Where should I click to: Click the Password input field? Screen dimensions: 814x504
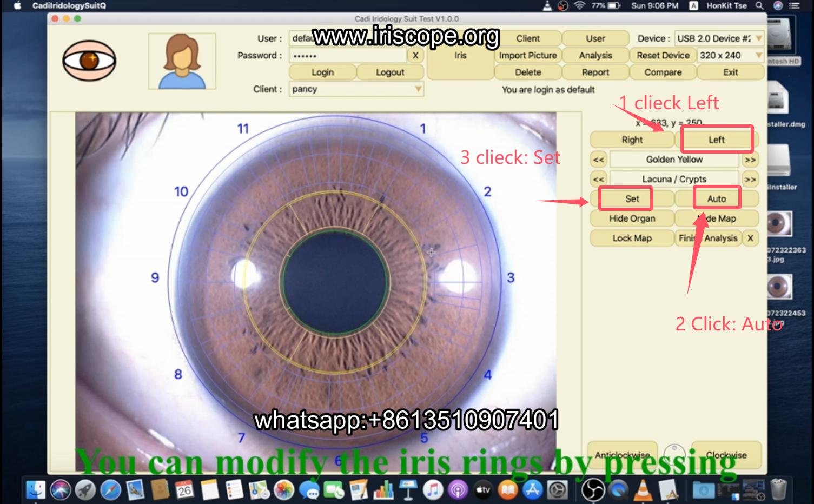click(348, 55)
